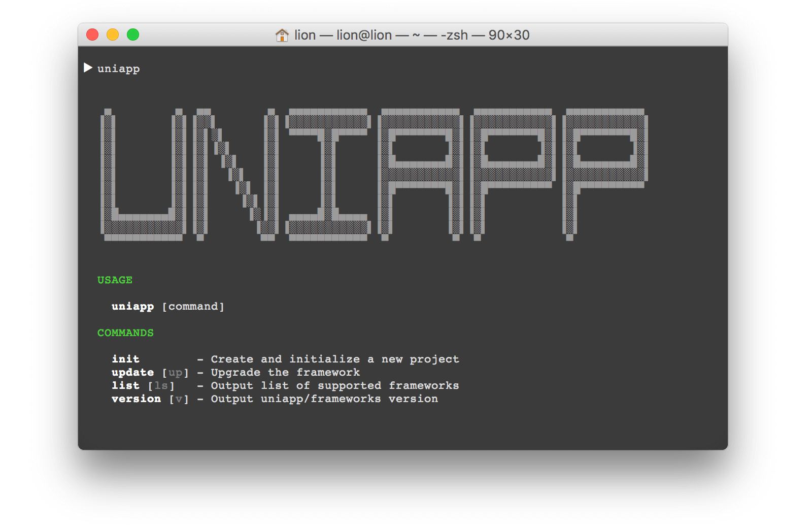This screenshot has height=528, width=812.
Task: Click the window title text 'lion@lion'
Action: pyautogui.click(x=364, y=35)
